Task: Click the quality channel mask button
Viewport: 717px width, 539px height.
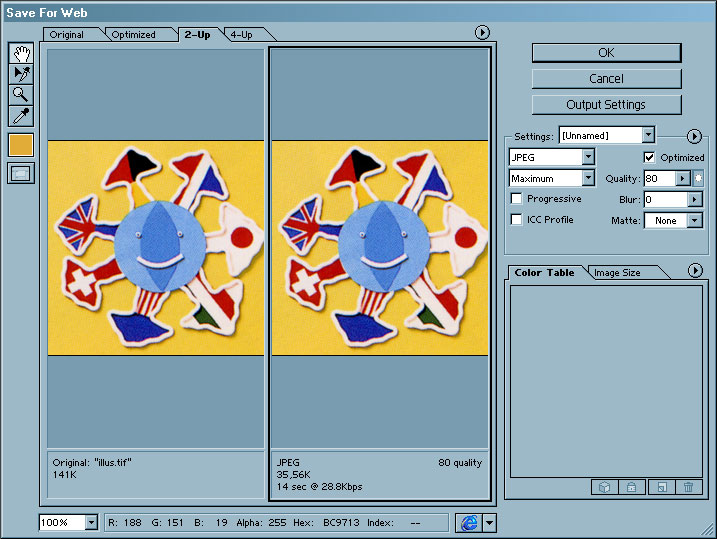Action: pyautogui.click(x=698, y=178)
